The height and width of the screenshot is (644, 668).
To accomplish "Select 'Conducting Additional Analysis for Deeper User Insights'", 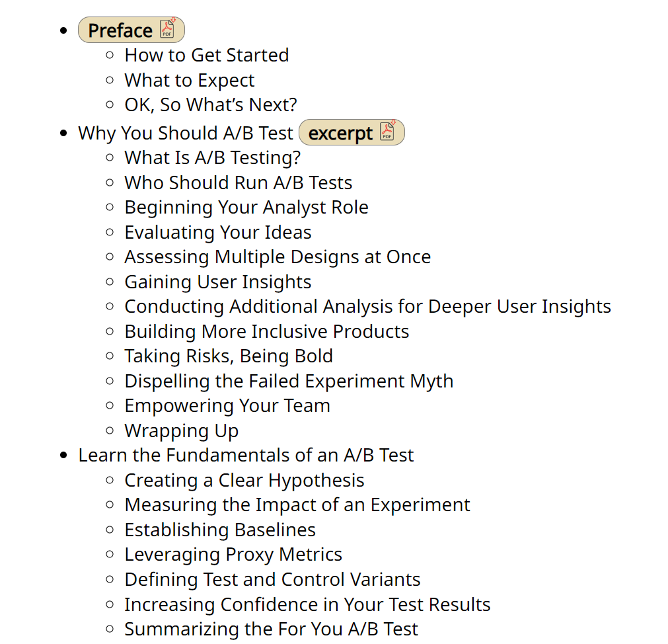I will (x=367, y=307).
